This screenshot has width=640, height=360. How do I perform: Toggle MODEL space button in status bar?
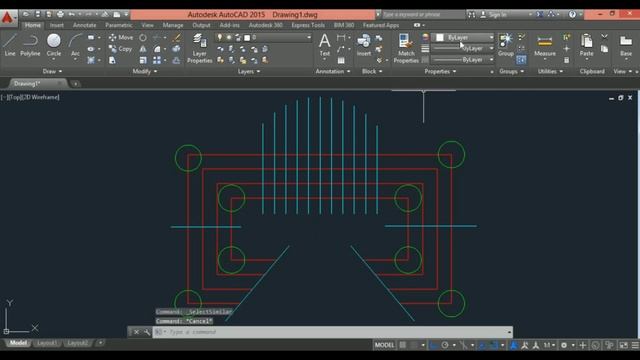pos(384,345)
